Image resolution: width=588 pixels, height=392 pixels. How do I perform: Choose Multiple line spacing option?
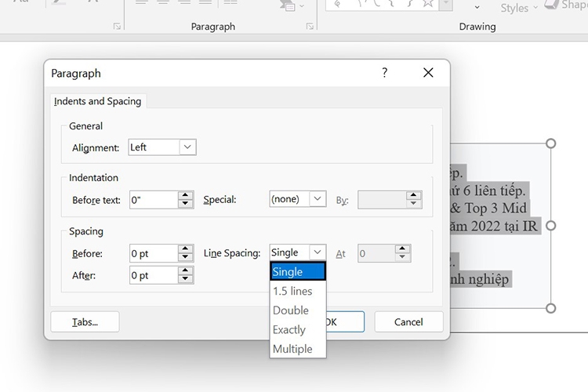tap(298, 349)
